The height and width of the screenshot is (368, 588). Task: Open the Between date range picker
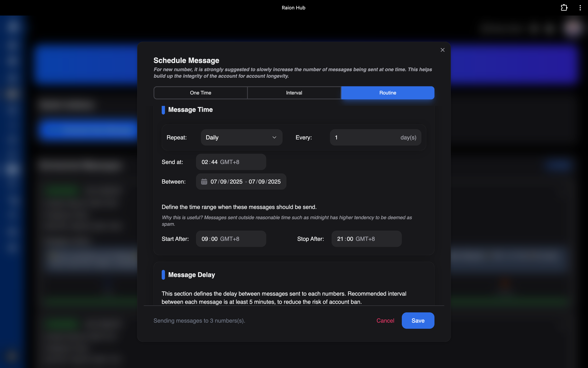coord(241,182)
